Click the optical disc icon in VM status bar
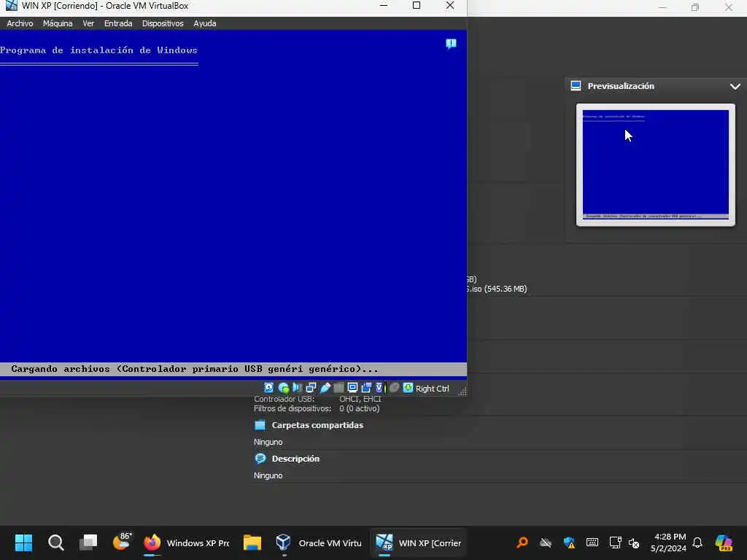This screenshot has height=560, width=747. pyautogui.click(x=284, y=388)
